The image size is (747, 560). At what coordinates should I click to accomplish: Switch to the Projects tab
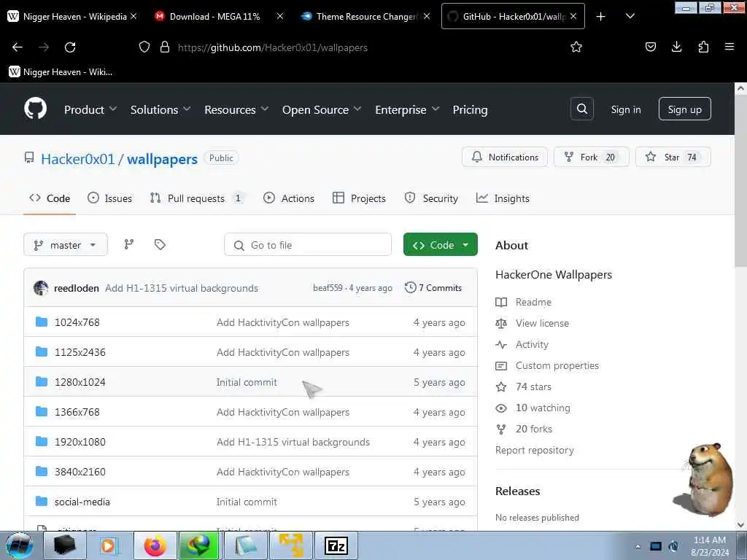tap(359, 198)
